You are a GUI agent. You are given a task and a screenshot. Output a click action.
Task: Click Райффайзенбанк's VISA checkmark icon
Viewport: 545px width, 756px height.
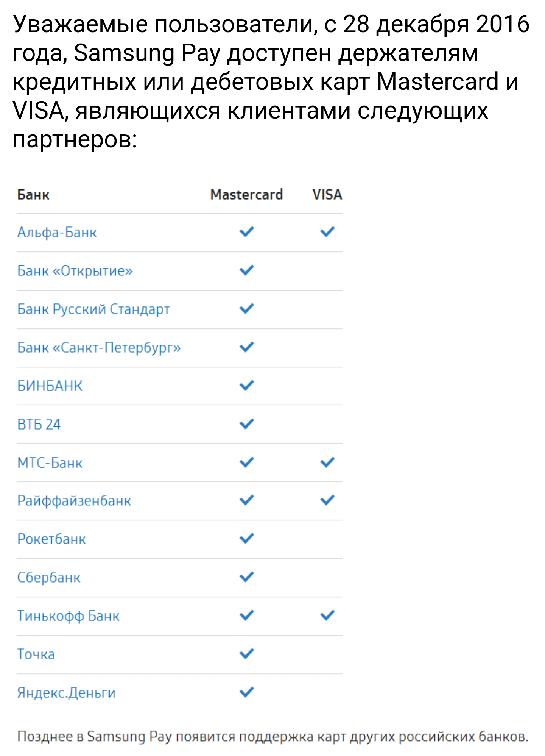click(327, 500)
